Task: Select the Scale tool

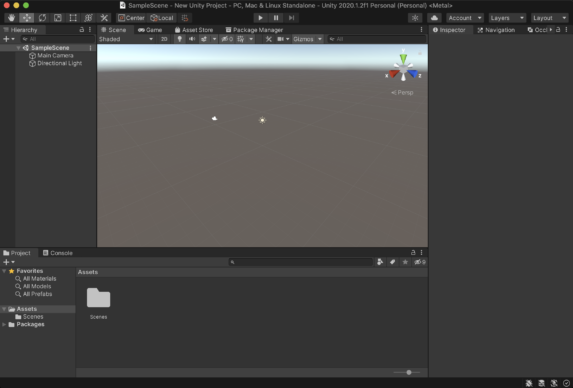Action: click(58, 18)
